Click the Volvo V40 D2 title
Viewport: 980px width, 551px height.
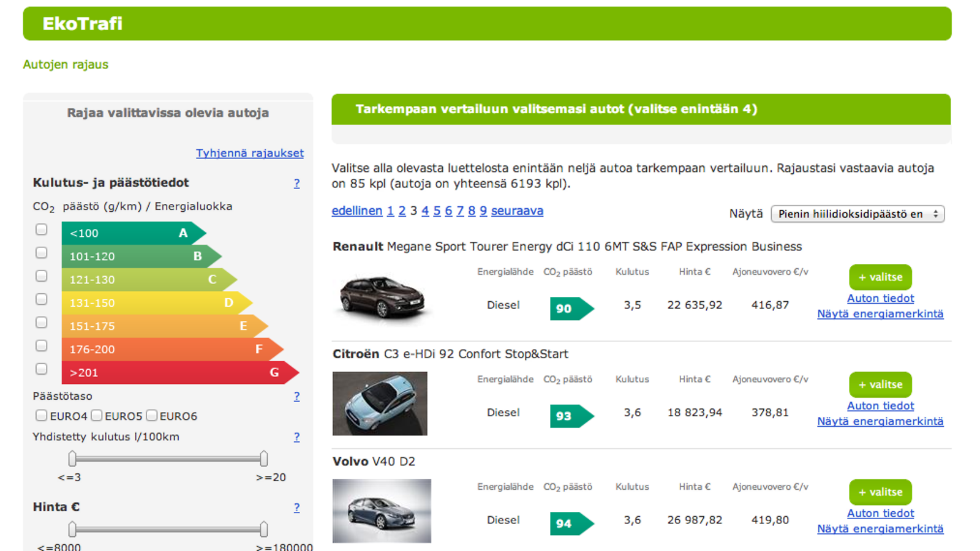[x=374, y=462]
